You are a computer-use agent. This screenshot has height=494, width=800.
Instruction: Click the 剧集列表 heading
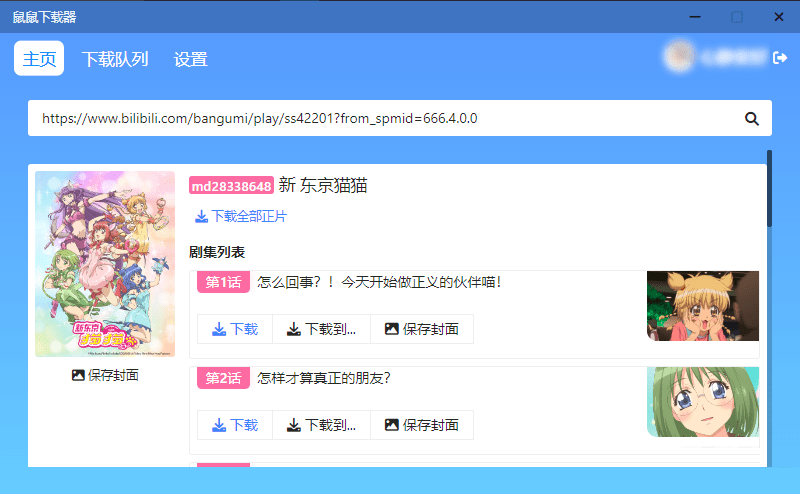tap(217, 252)
